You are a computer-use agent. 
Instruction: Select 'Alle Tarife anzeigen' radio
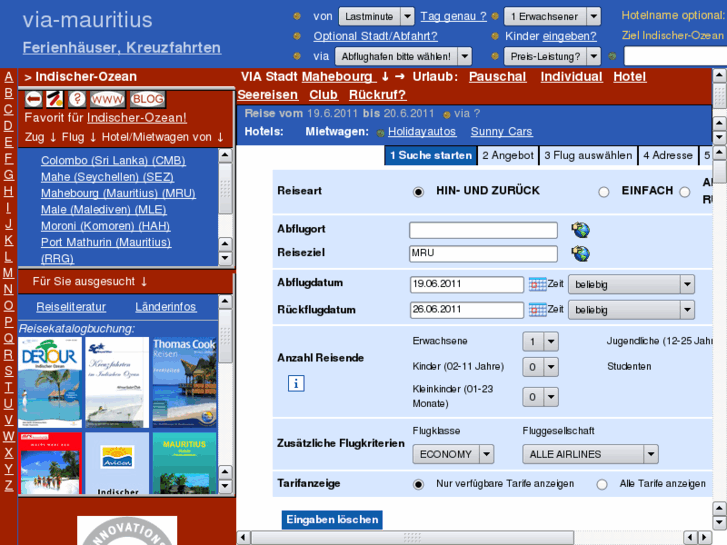coord(602,484)
